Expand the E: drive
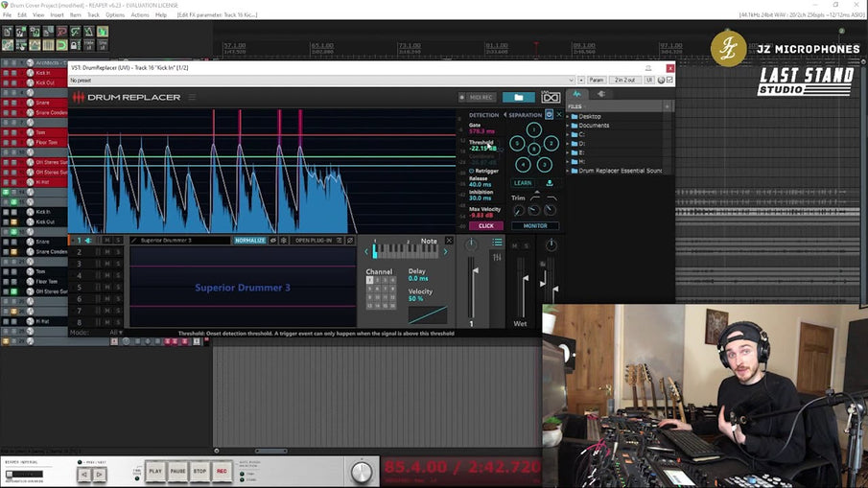The height and width of the screenshot is (488, 868). [568, 152]
